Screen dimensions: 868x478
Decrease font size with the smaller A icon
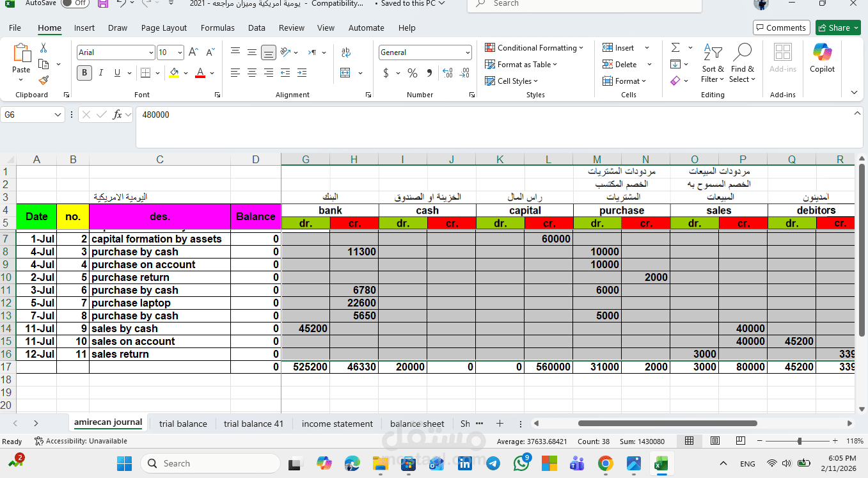point(210,52)
